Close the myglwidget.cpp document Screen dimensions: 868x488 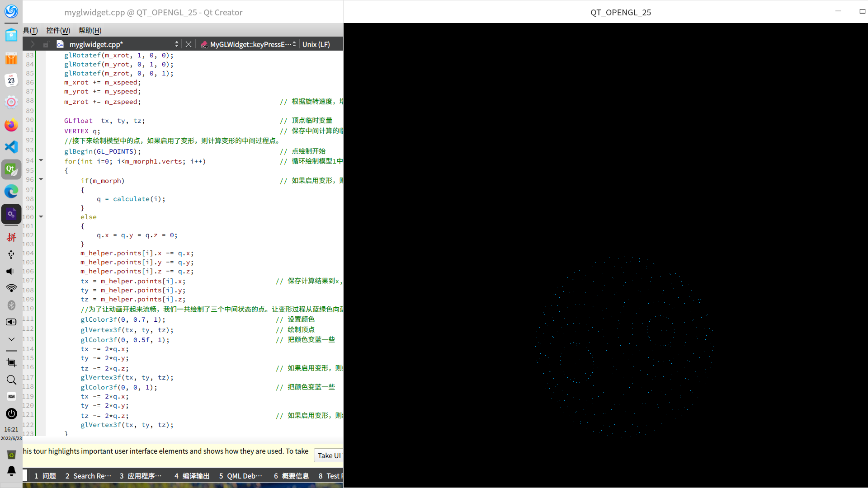(189, 44)
